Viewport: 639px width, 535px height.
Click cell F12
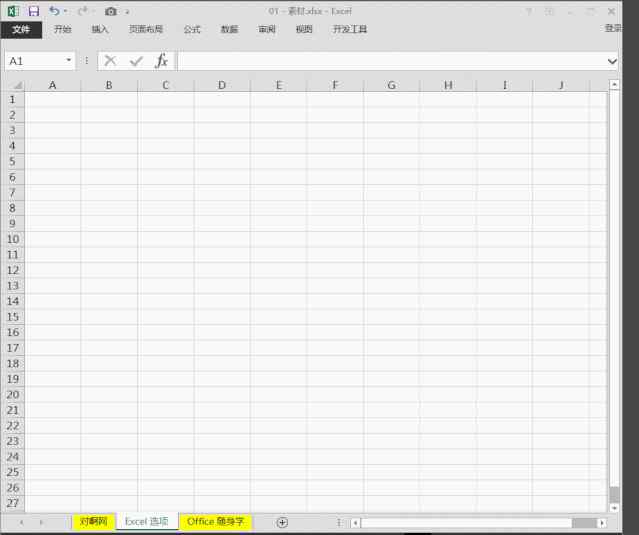335,270
